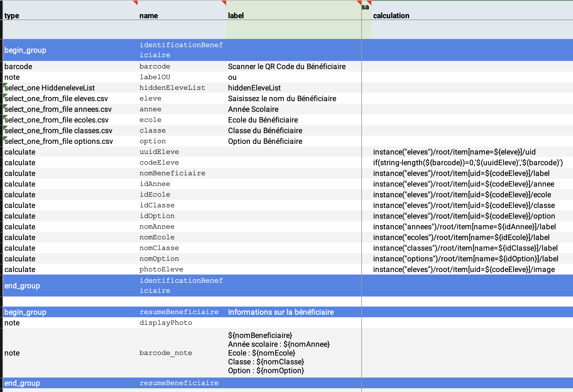Click the 'nomBeneficiaire' name cell
Viewport: 573px width, 392px height.
(182, 173)
